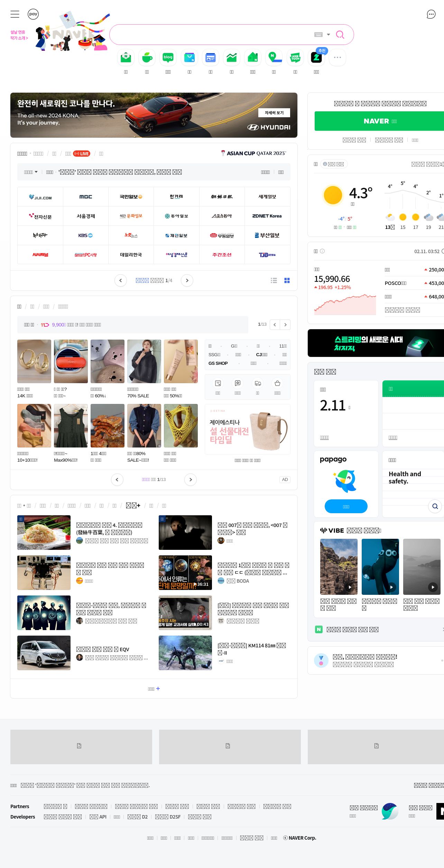Image resolution: width=444 pixels, height=868 pixels.
Task: Open the papago blue button
Action: [x=346, y=506]
